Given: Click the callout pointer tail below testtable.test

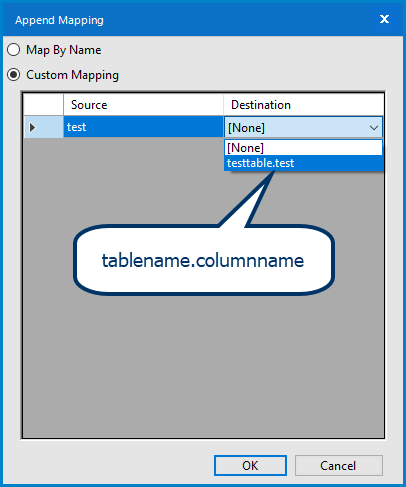Looking at the screenshot, I should coord(250,200).
